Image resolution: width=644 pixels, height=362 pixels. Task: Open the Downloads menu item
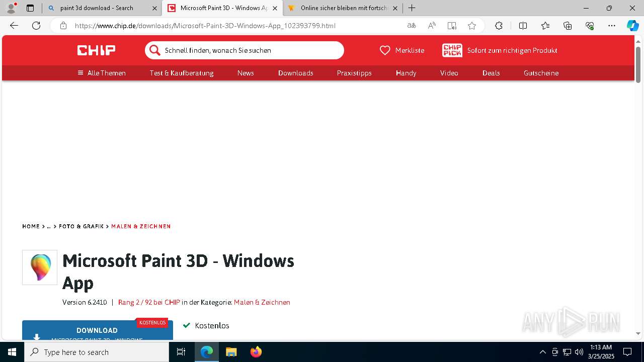pos(296,73)
